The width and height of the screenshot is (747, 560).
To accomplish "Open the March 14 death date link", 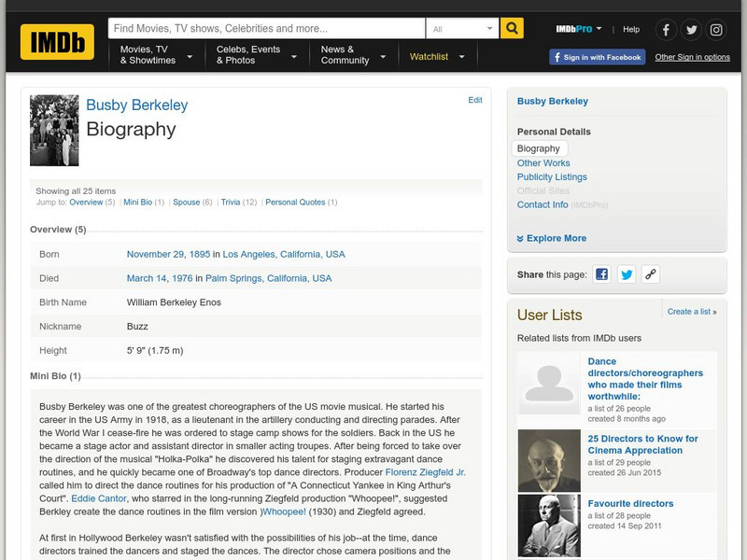I will coord(147,278).
